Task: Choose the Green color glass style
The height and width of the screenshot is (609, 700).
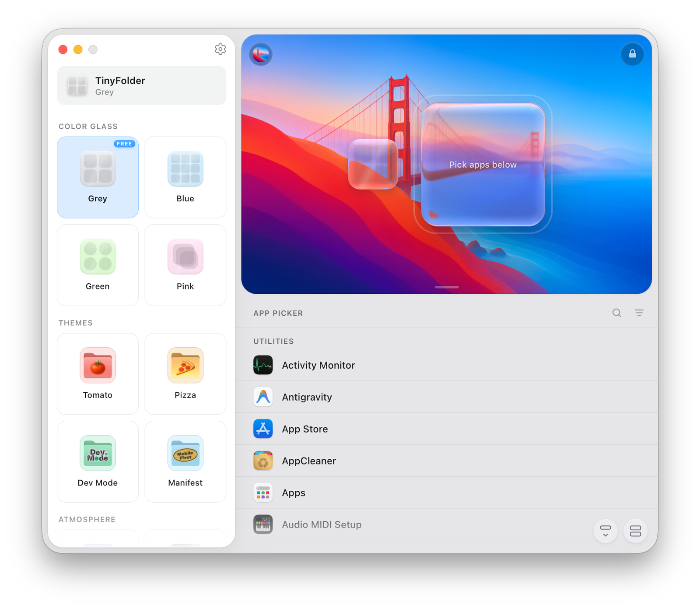Action: click(x=98, y=265)
